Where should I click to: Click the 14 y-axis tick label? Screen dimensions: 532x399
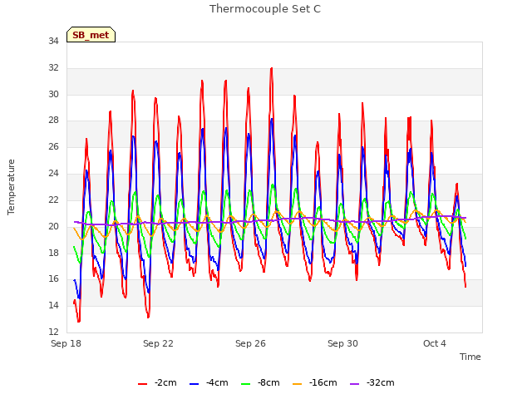53,305
